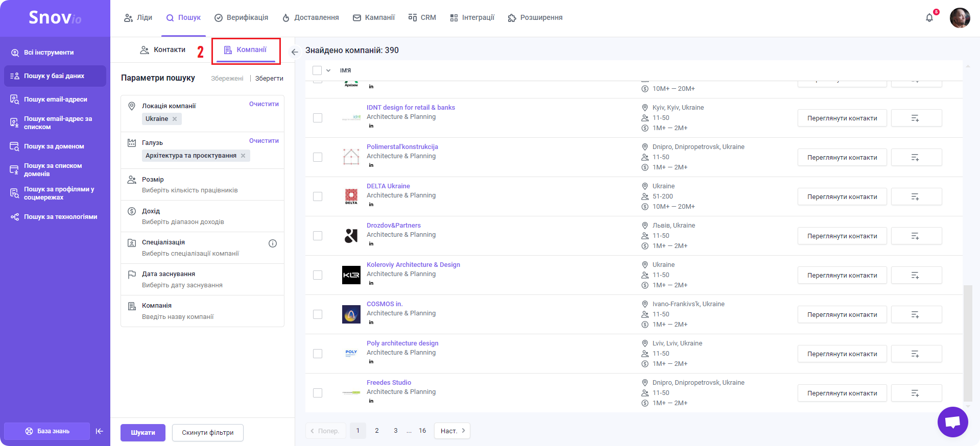980x446 pixels.
Task: Add Koleroviy Architecture to list icon
Action: (916, 275)
